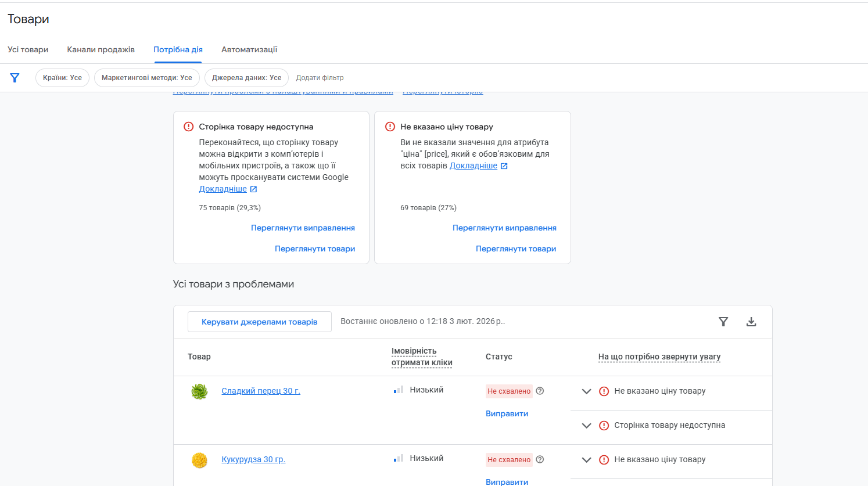Open Маркетингові методи filter chip
Image resolution: width=868 pixels, height=486 pixels.
tap(146, 78)
